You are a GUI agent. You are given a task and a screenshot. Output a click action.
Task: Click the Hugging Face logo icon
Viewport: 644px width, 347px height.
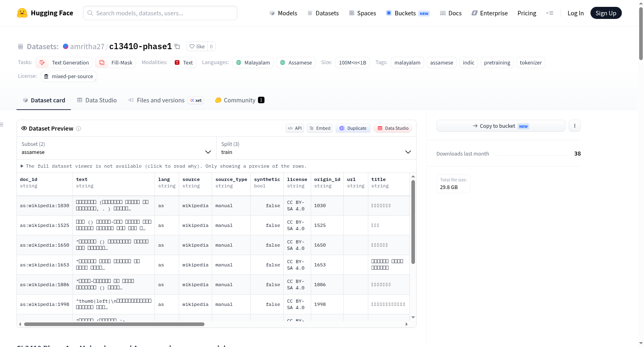click(x=22, y=13)
